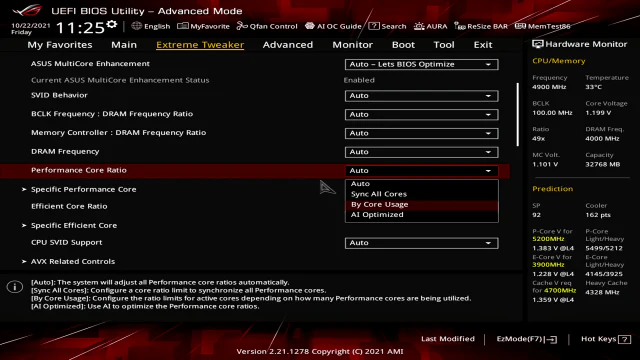Click the Prediction section heading
Viewport: 640px width, 360px height.
(552, 189)
